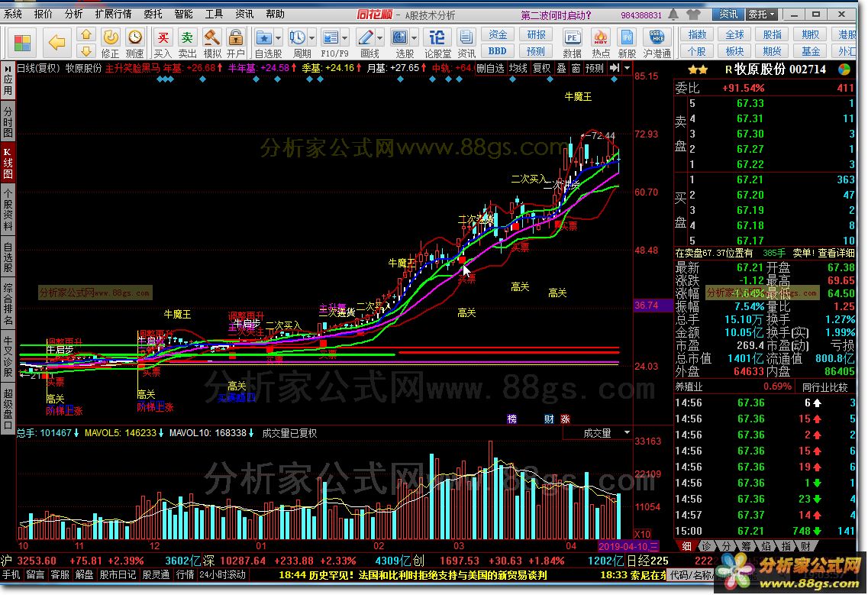Open the 扩展行情 menu
Image resolution: width=868 pixels, height=595 pixels.
114,14
